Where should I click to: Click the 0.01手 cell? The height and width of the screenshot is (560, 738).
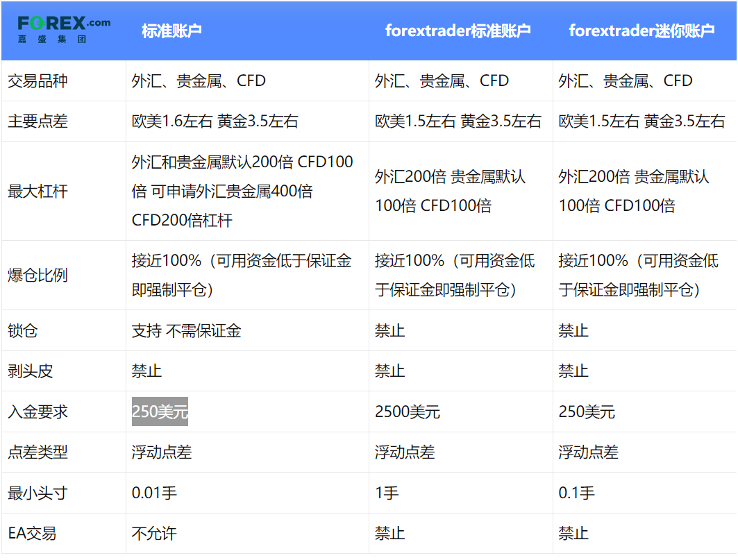154,493
